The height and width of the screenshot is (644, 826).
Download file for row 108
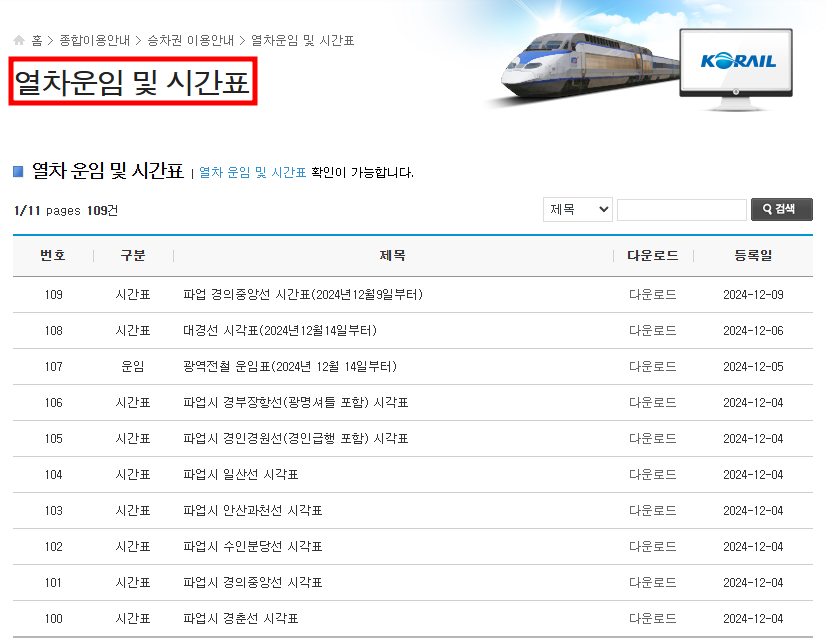653,331
